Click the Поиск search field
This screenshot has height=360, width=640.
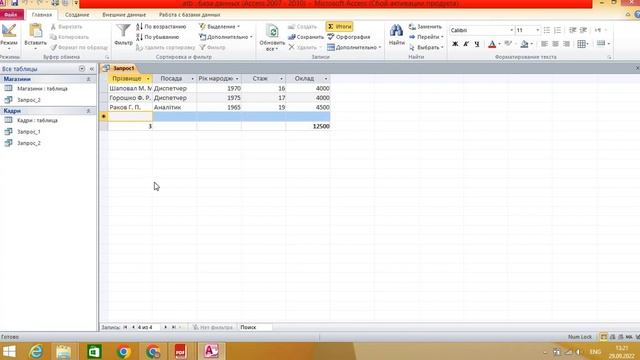[255, 327]
